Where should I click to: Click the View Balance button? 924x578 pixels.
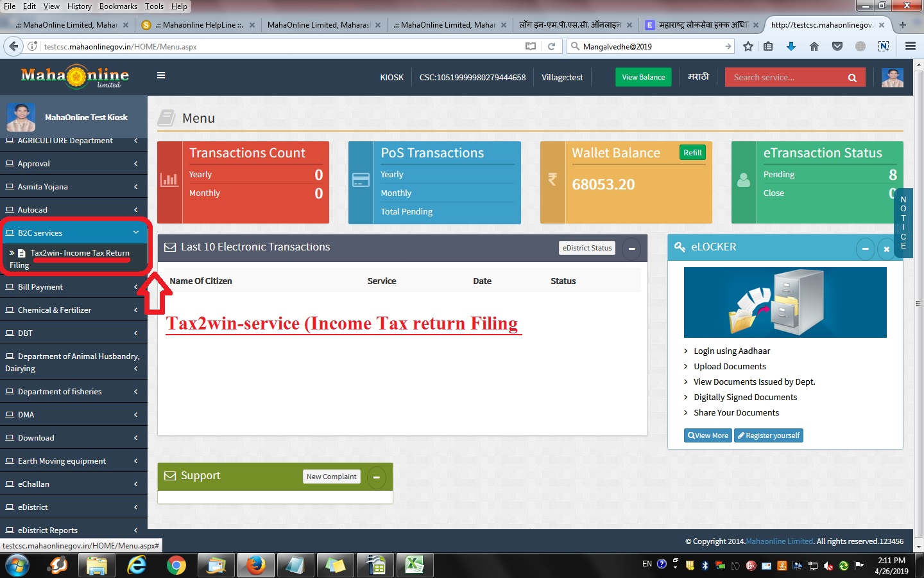pos(643,77)
